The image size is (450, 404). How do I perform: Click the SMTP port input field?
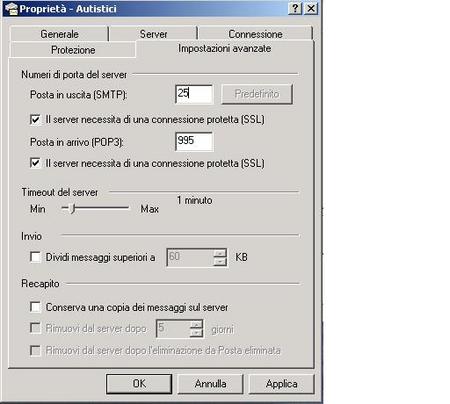[194, 94]
